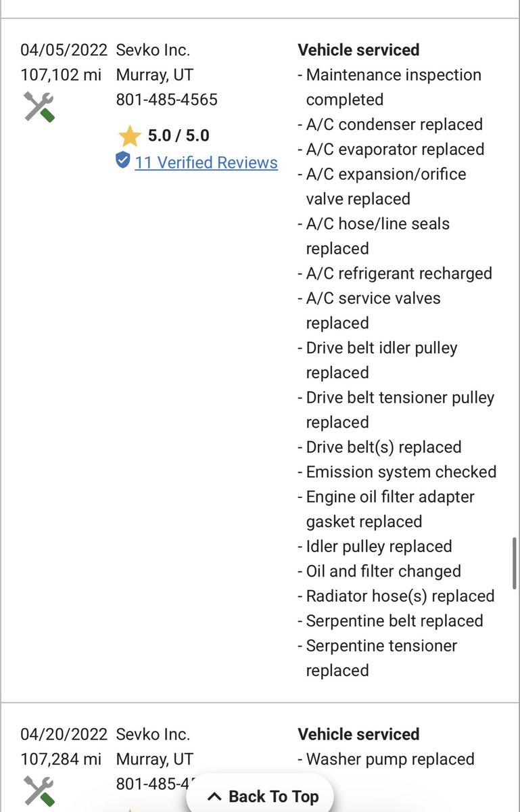520x812 pixels.
Task: Click the Back To Top chevron arrow
Action: pyautogui.click(x=214, y=796)
